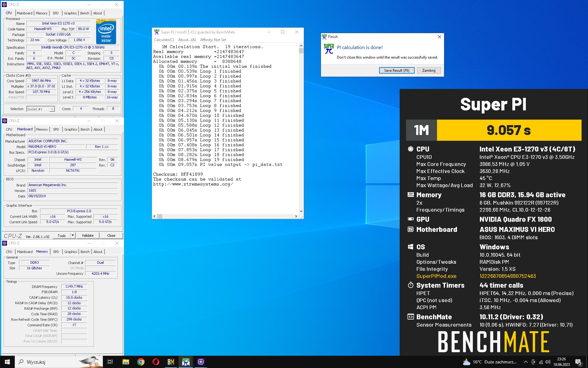Open notification center icon
Image resolution: width=588 pixels, height=368 pixels.
pyautogui.click(x=579, y=362)
